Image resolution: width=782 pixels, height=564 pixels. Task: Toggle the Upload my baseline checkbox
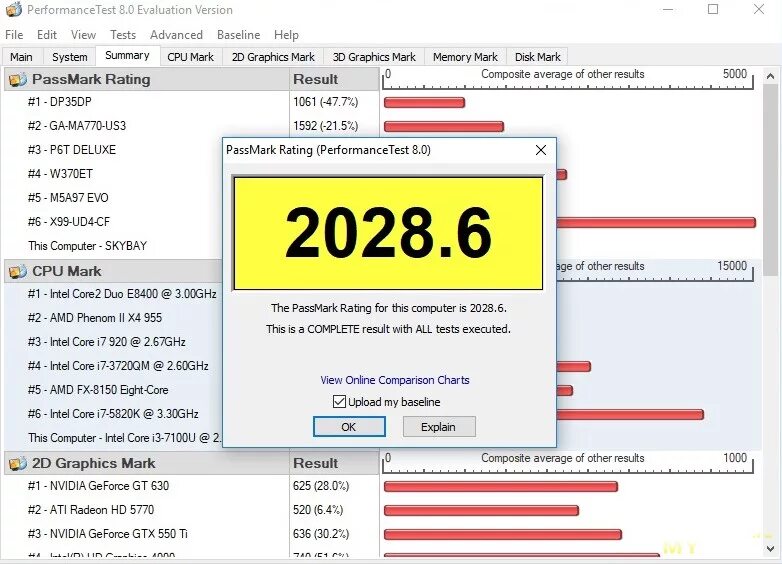pyautogui.click(x=339, y=401)
